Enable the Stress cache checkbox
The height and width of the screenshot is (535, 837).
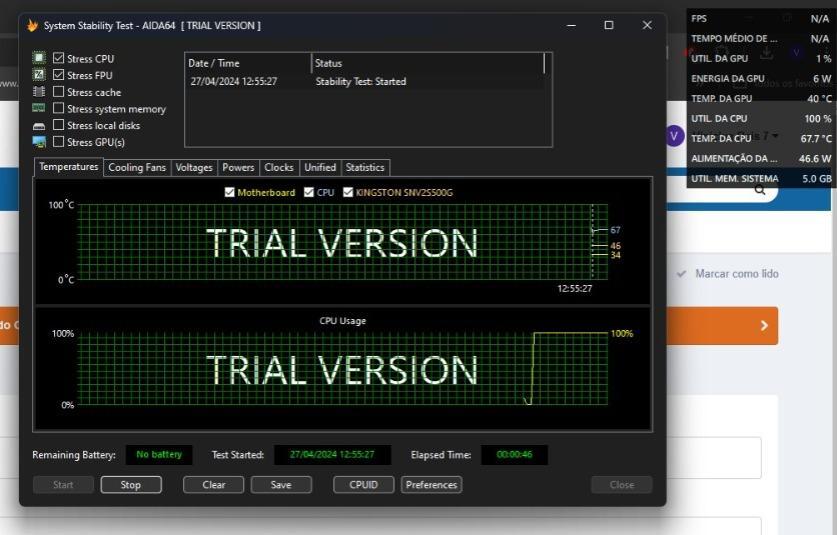[59, 92]
